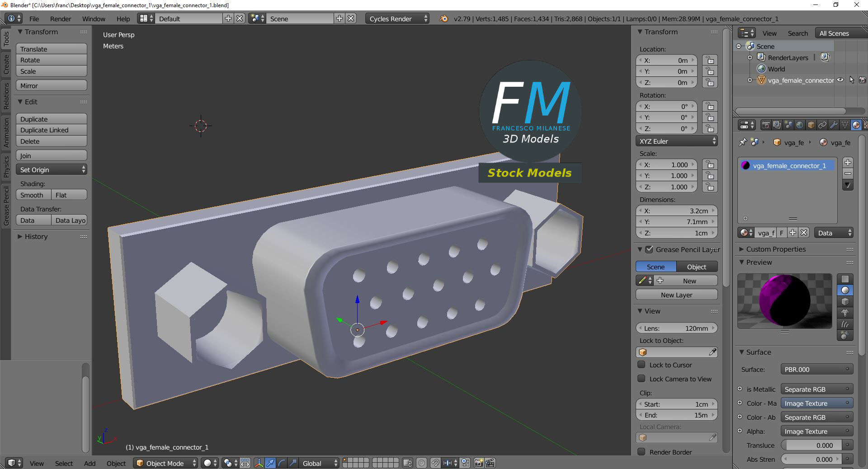This screenshot has height=469, width=868.
Task: Toggle proportional editing circle icon
Action: pos(421,463)
